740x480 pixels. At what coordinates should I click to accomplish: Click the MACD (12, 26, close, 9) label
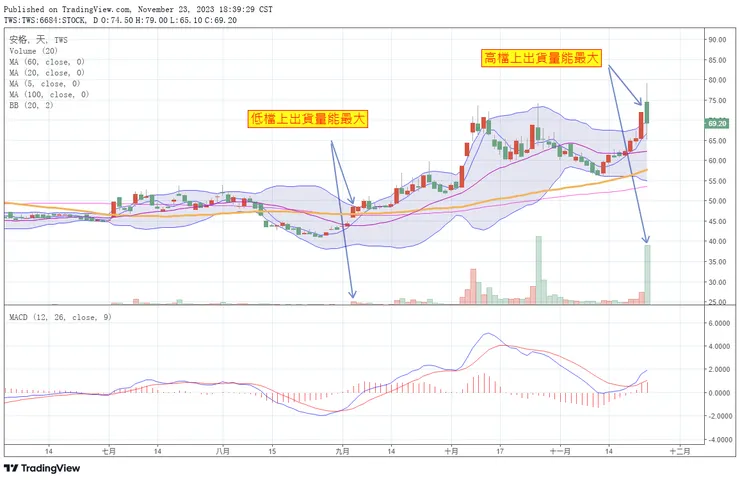[x=60, y=317]
